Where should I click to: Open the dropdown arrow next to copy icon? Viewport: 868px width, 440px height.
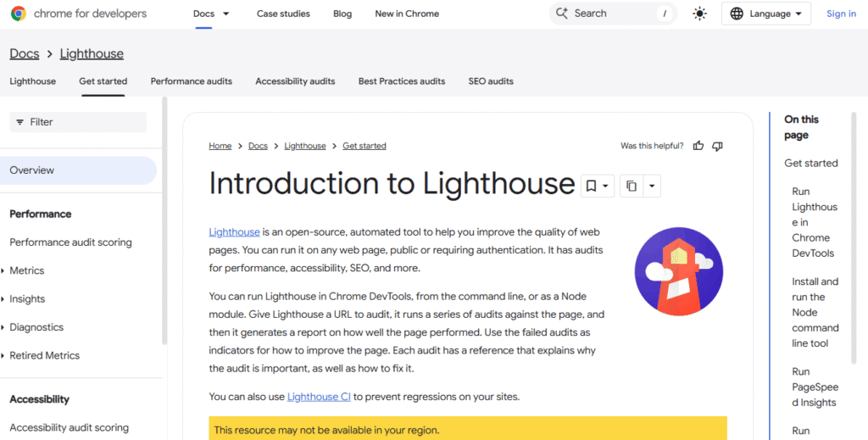point(652,186)
